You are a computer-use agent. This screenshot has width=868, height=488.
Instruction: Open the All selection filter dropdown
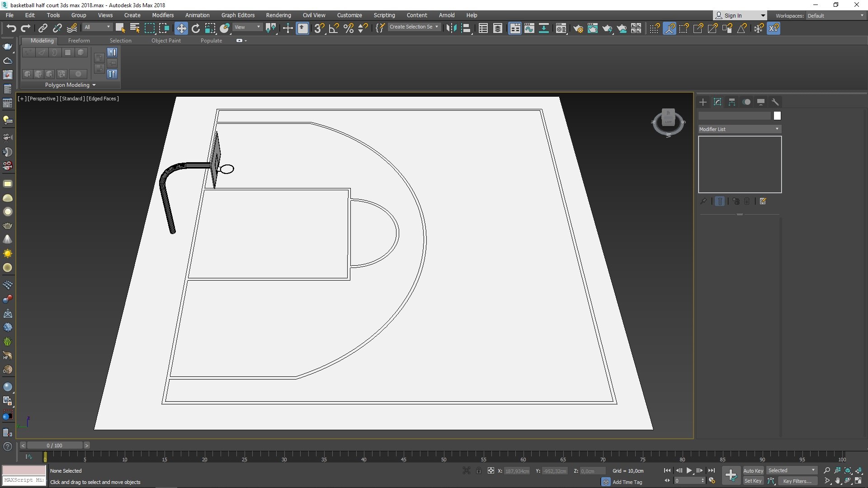97,27
